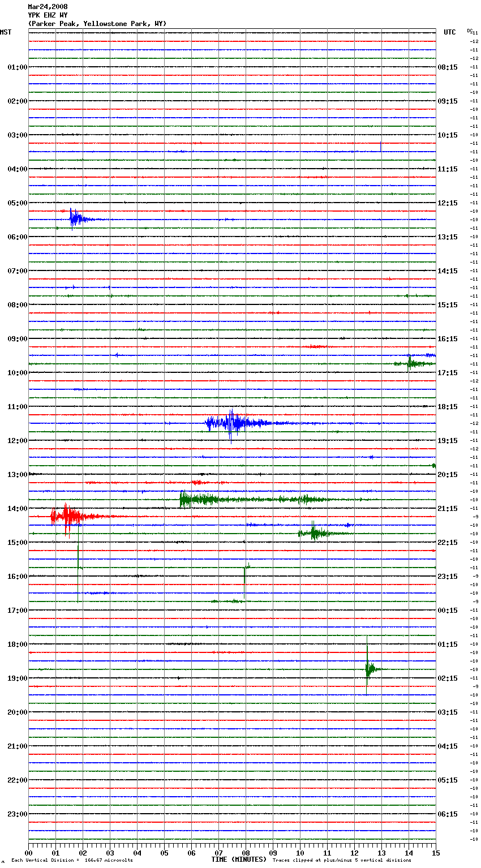Click the 01:00 MST time label

[x=18, y=67]
